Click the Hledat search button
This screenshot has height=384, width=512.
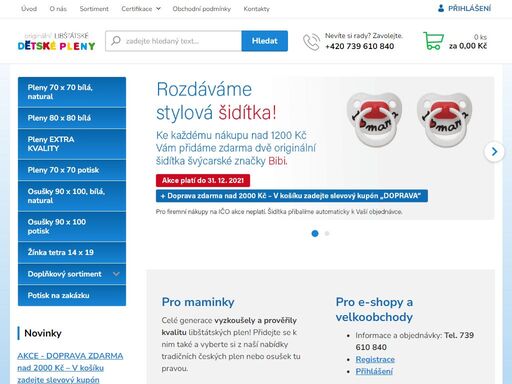265,41
